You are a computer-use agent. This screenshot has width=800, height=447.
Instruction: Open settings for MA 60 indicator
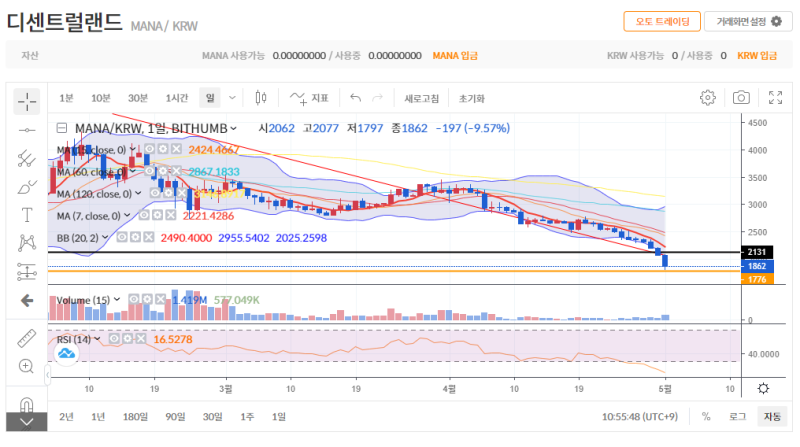[163, 171]
